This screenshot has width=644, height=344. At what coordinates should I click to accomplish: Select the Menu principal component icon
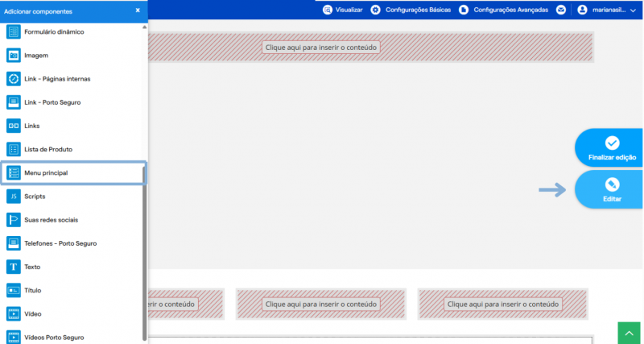point(14,173)
